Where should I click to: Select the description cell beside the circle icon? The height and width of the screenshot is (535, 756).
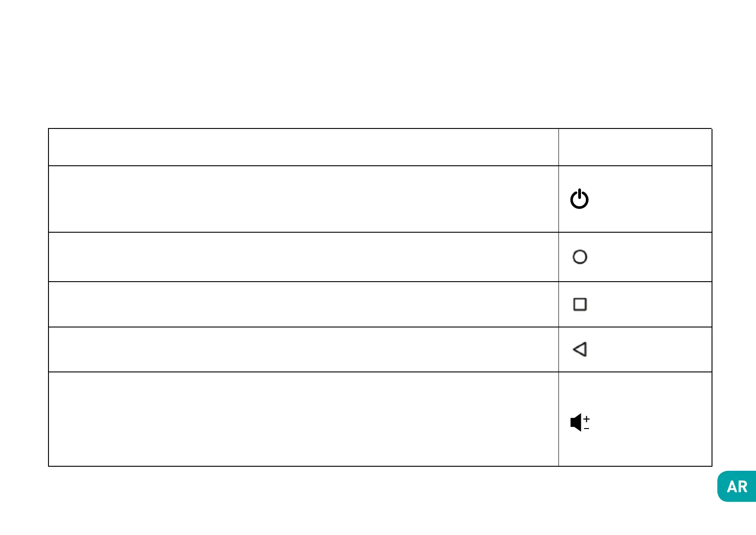click(x=303, y=257)
